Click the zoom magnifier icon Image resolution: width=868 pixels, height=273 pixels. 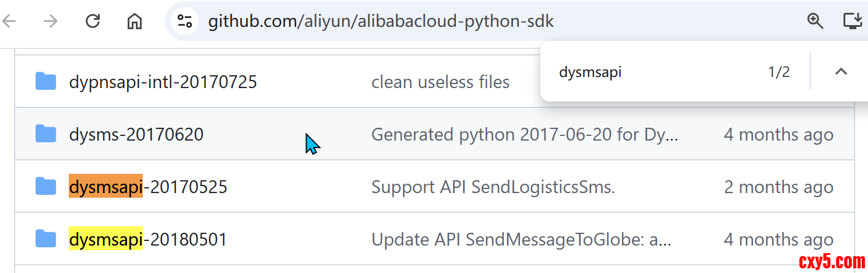[x=815, y=22]
